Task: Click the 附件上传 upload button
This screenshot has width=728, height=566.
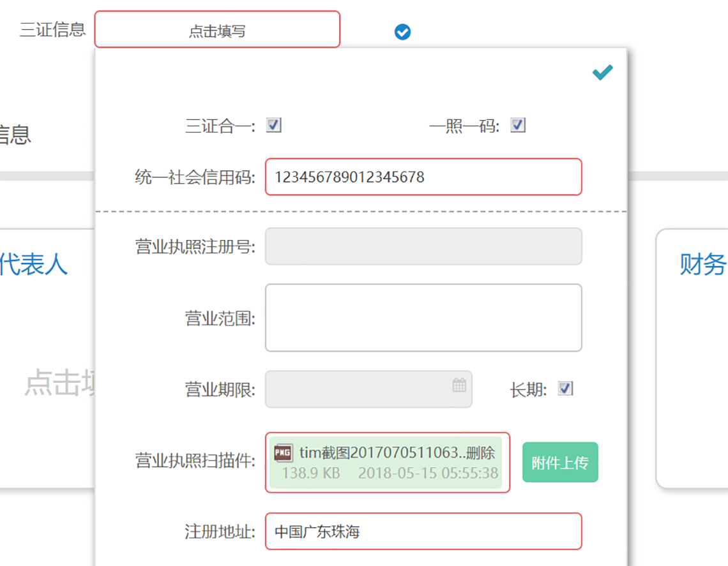Action: coord(560,463)
